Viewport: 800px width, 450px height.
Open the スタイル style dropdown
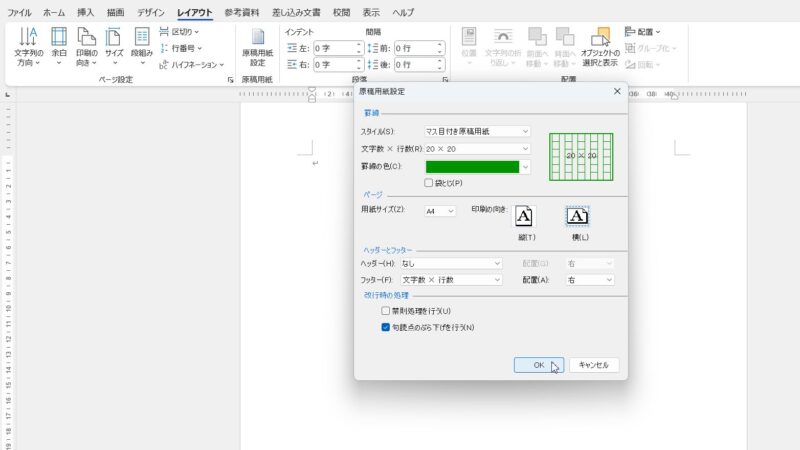pyautogui.click(x=477, y=132)
